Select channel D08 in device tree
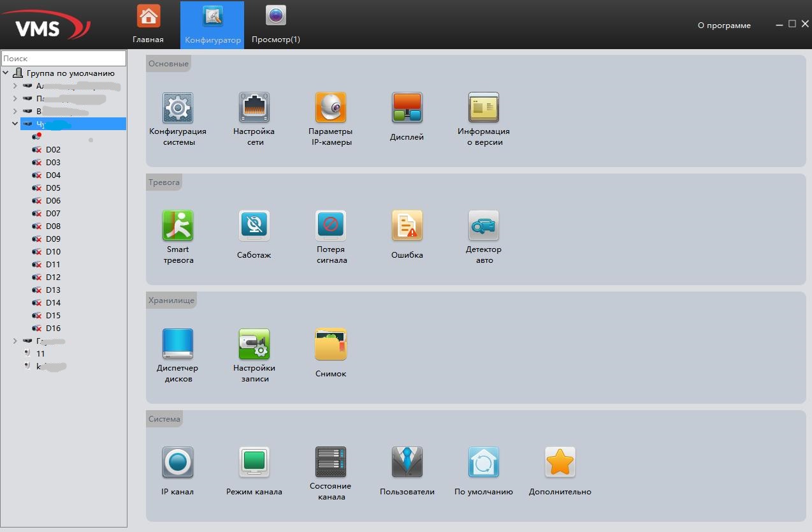Screen dimensions: 812x532 [53, 226]
